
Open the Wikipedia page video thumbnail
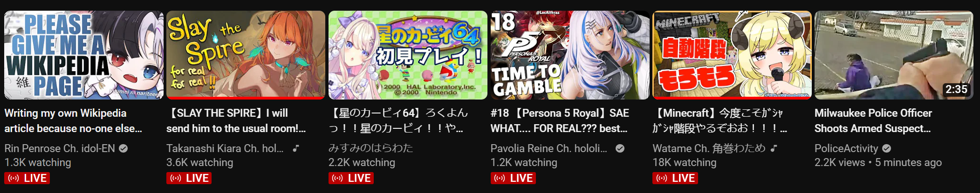tap(84, 55)
